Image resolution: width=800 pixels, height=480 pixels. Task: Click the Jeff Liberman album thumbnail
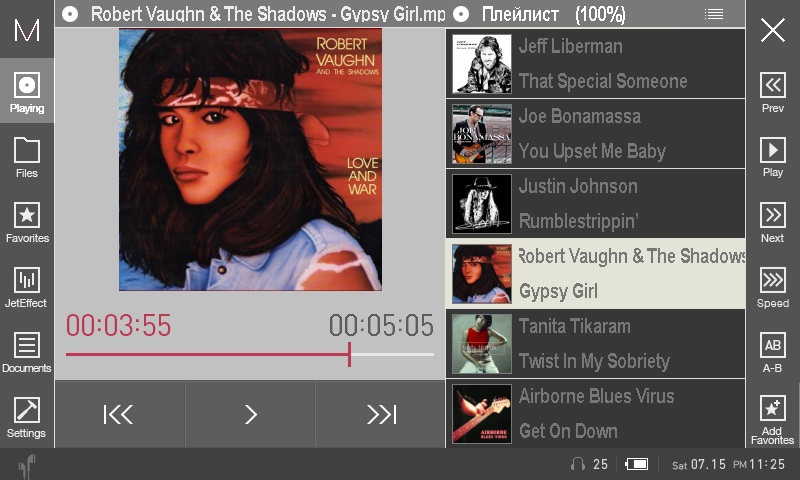point(482,64)
